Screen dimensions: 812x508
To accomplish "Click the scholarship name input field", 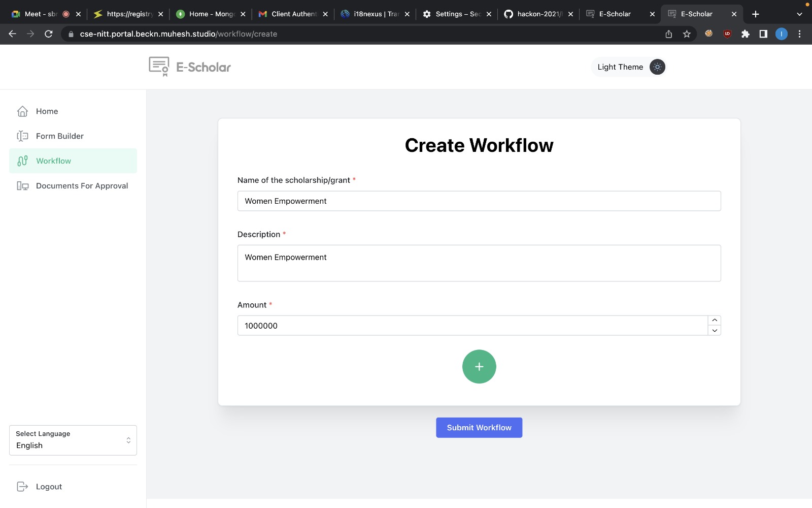I will (479, 201).
